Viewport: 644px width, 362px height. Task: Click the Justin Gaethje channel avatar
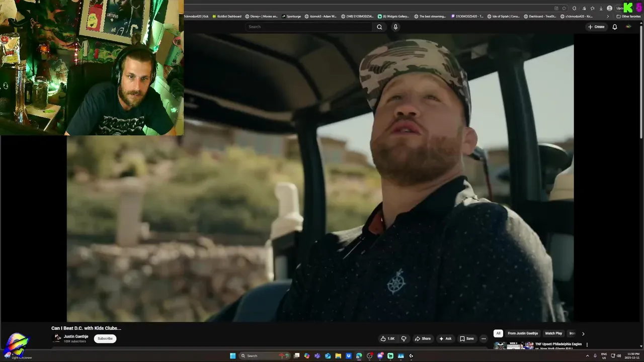click(x=57, y=338)
